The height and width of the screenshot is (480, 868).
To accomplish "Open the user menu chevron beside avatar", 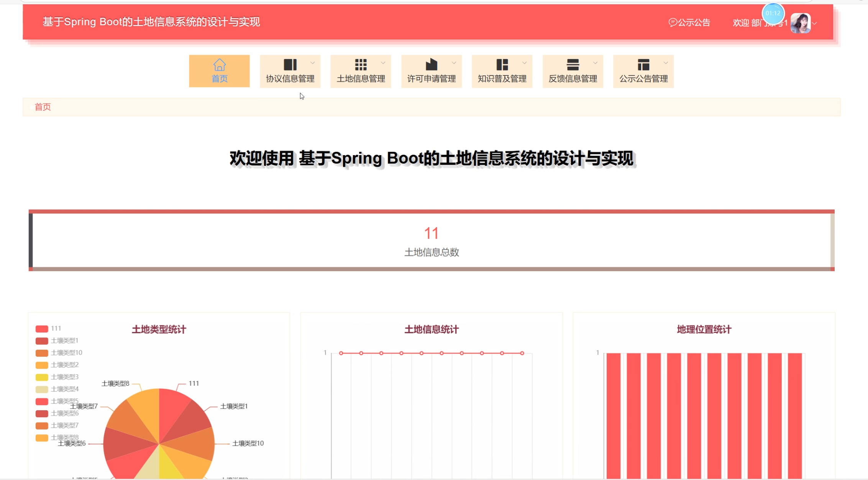I will pyautogui.click(x=815, y=23).
